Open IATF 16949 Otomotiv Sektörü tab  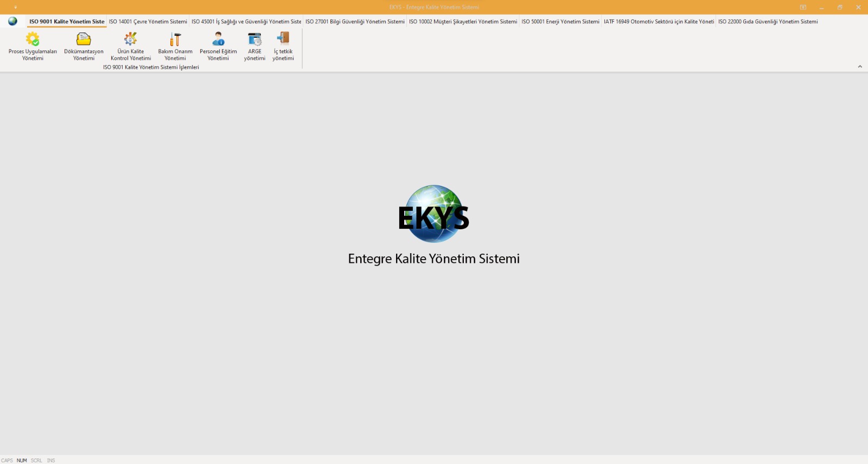point(659,22)
